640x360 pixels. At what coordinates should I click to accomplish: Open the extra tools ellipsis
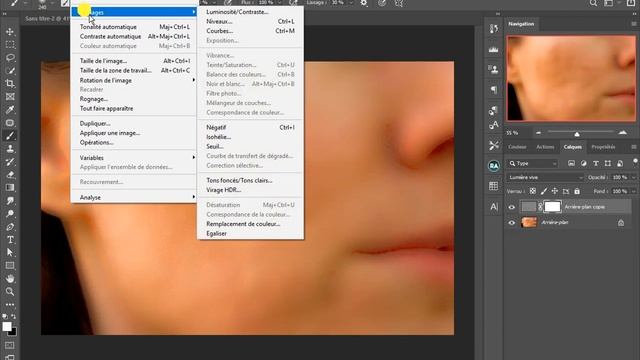(10, 304)
